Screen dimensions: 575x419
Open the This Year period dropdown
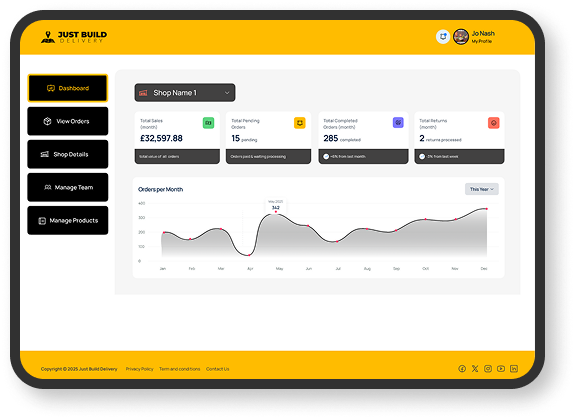coord(481,189)
